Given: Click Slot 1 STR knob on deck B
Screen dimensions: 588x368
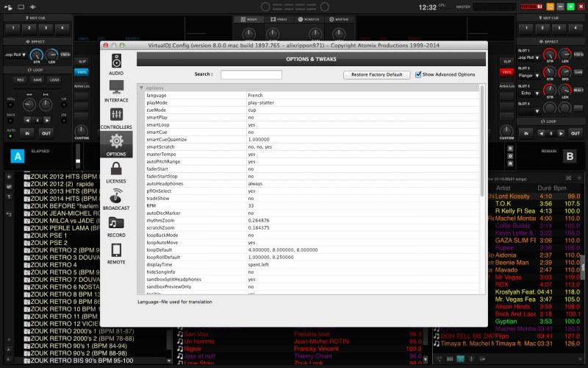Looking at the screenshot, I should (549, 54).
